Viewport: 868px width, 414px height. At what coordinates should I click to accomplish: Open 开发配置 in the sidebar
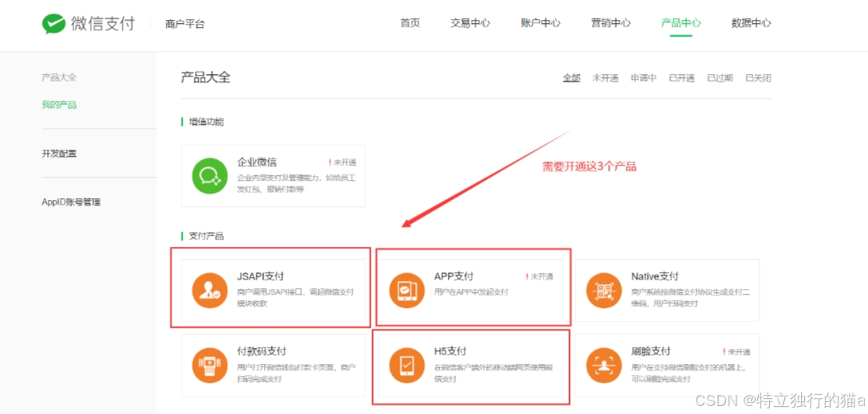(x=59, y=153)
